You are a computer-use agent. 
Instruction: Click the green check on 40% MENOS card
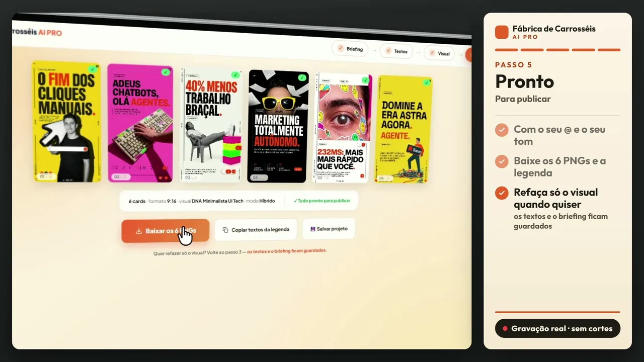(235, 75)
